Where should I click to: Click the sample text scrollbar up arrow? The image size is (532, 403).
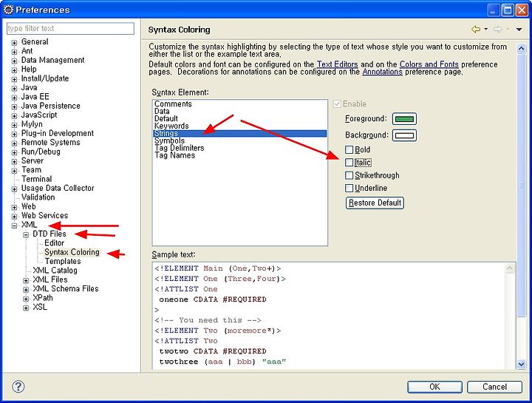coord(510,268)
